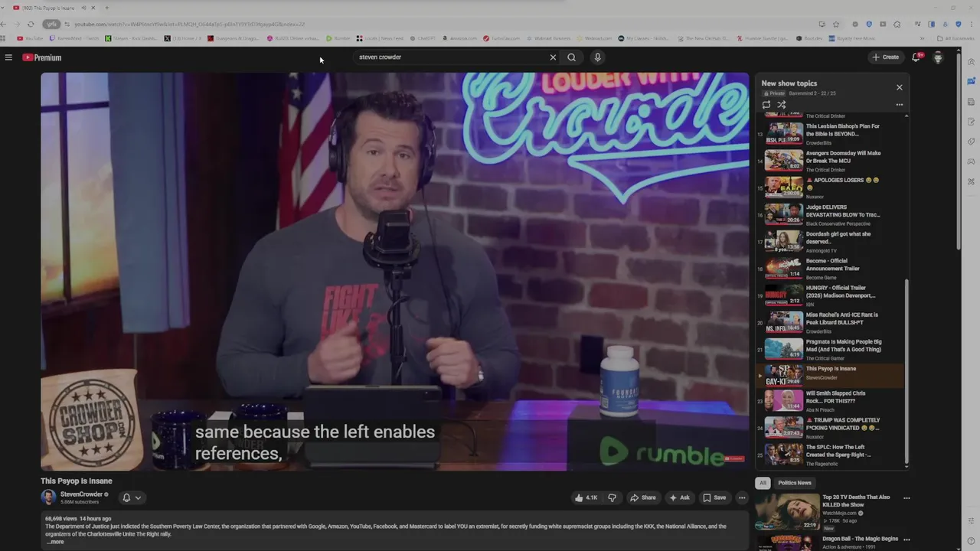
Task: Expand description with '...more'
Action: coord(55,542)
